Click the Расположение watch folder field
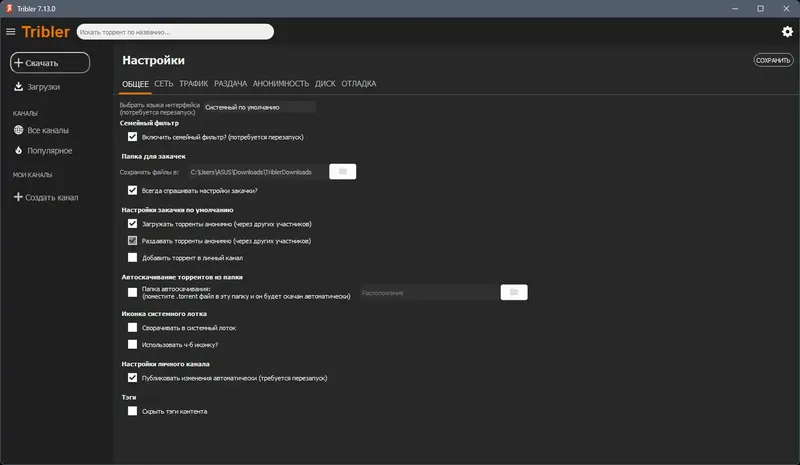 coord(429,292)
